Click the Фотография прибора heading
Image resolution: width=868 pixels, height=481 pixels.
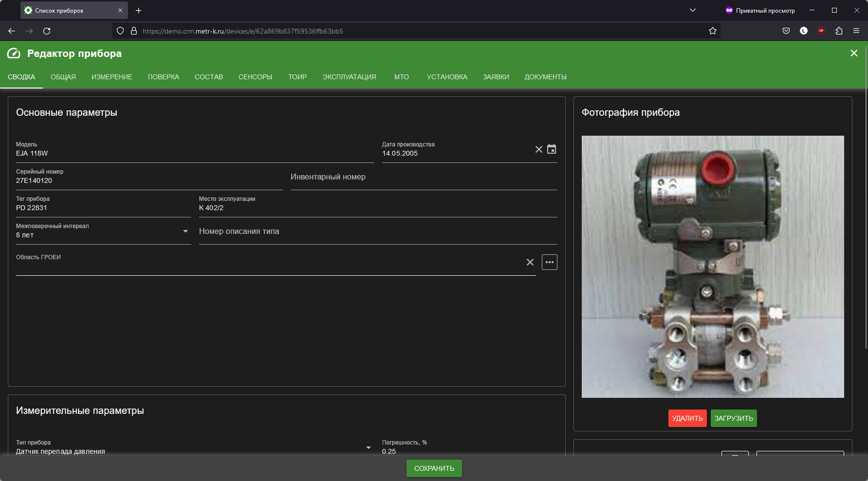(630, 112)
